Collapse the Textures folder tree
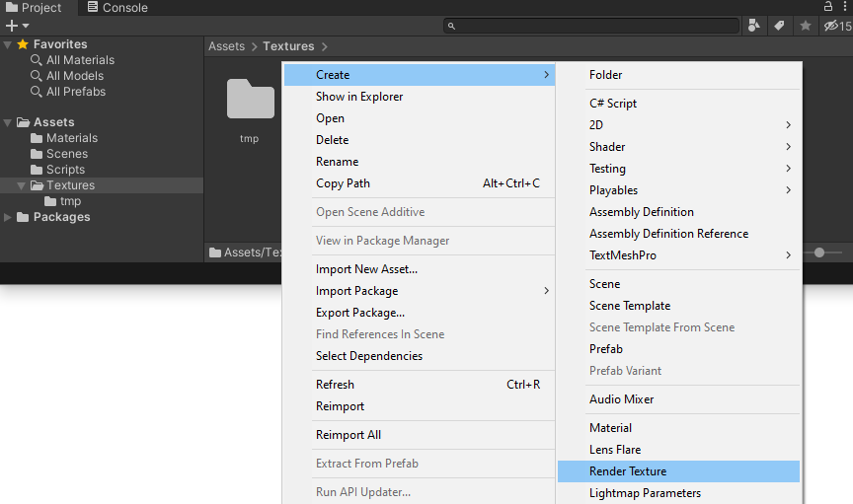The width and height of the screenshot is (853, 504). pyautogui.click(x=23, y=185)
